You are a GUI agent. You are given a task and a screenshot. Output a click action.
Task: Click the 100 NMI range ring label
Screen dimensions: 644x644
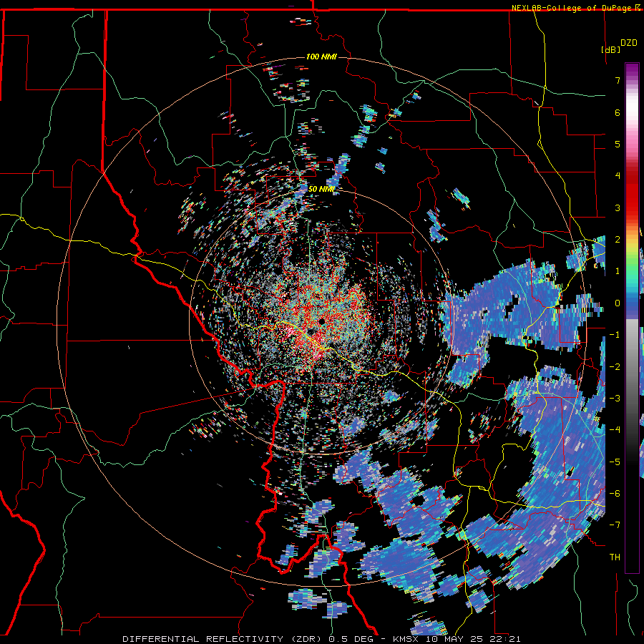coord(321,57)
